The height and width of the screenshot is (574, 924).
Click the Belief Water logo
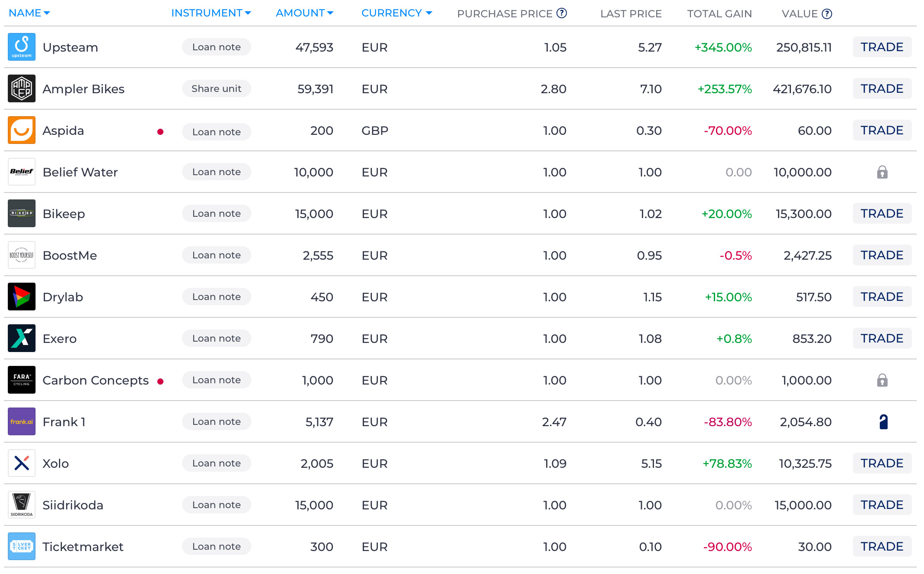click(x=22, y=172)
